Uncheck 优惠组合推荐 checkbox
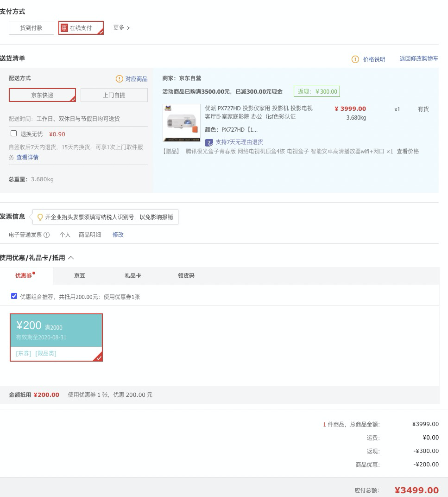Viewport: 448px width, 497px height. pos(14,296)
